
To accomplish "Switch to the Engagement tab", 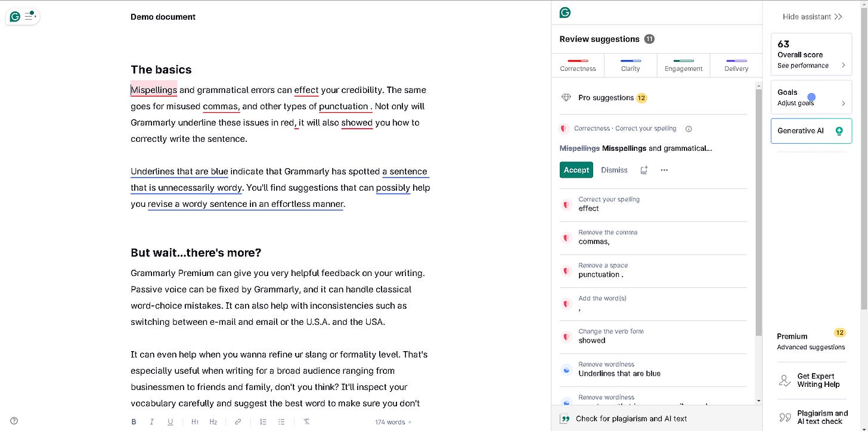I will (683, 65).
